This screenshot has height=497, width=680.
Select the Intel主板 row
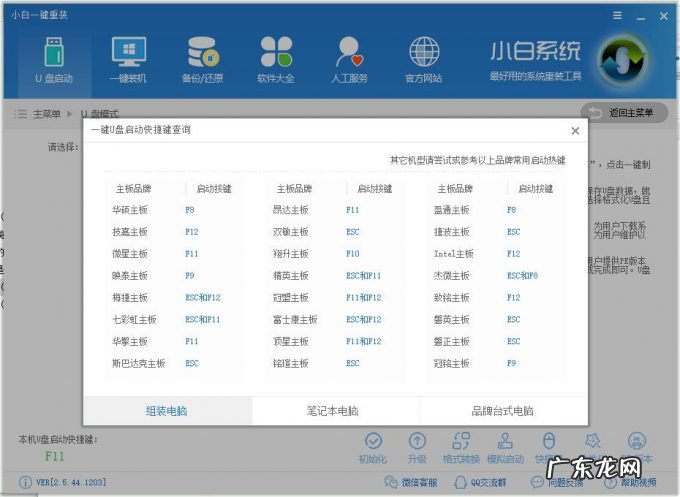[496, 254]
